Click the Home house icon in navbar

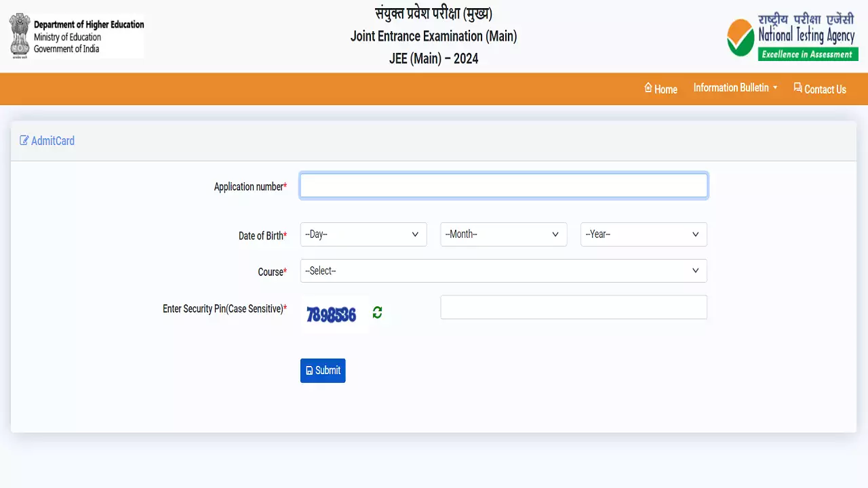tap(648, 88)
